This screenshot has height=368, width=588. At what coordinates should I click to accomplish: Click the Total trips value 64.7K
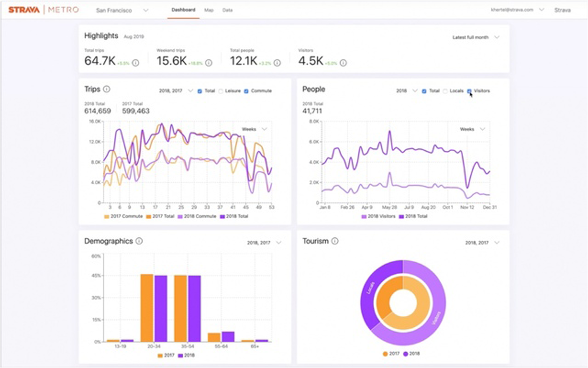[x=100, y=61]
